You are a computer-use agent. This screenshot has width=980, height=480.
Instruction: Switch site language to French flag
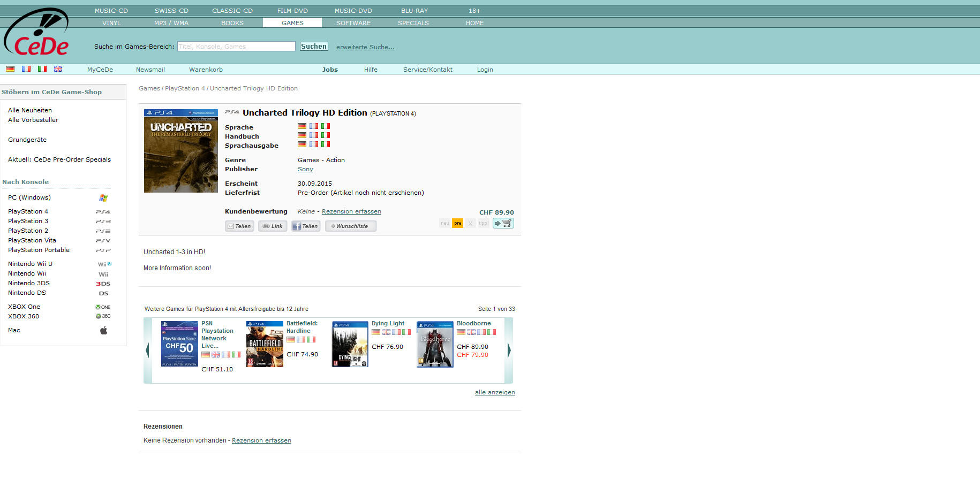pyautogui.click(x=26, y=68)
